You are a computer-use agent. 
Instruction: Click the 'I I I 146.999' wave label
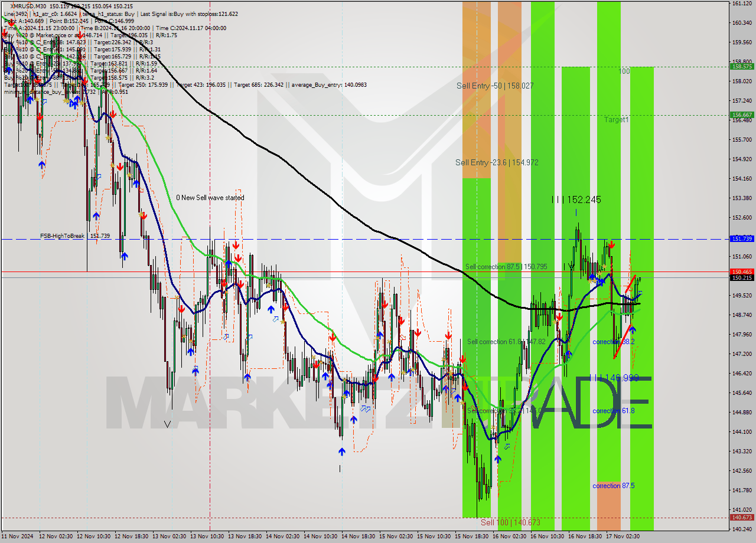614,378
